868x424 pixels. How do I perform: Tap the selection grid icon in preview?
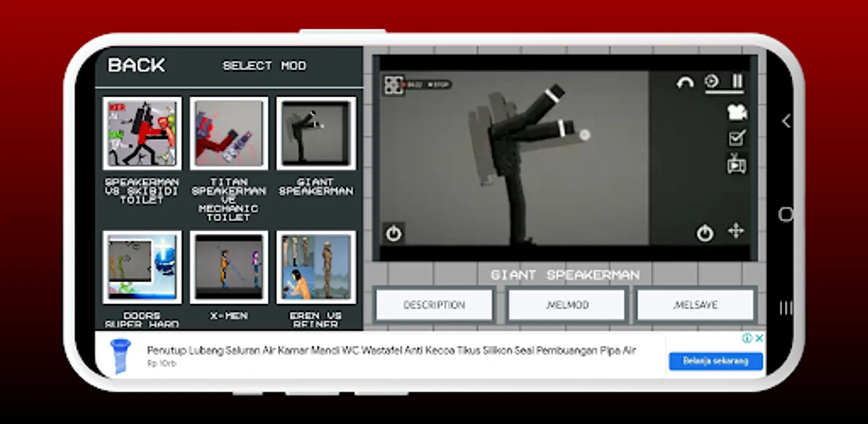(393, 85)
